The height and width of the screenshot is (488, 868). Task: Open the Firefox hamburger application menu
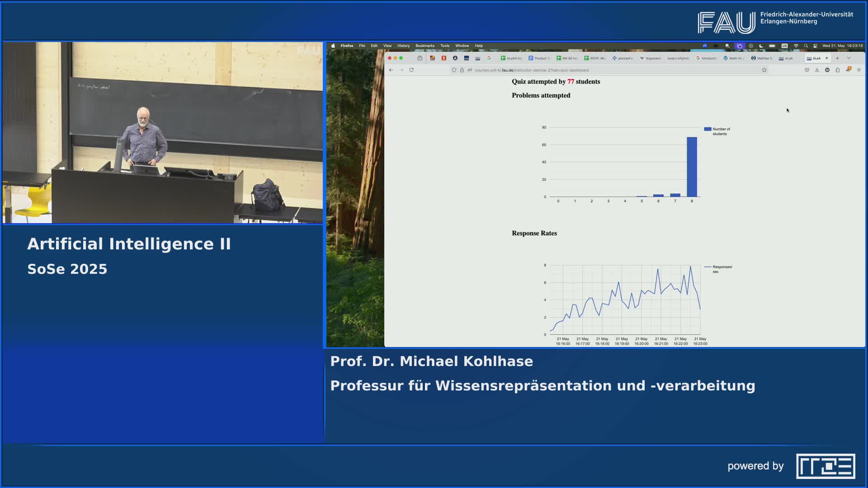859,70
